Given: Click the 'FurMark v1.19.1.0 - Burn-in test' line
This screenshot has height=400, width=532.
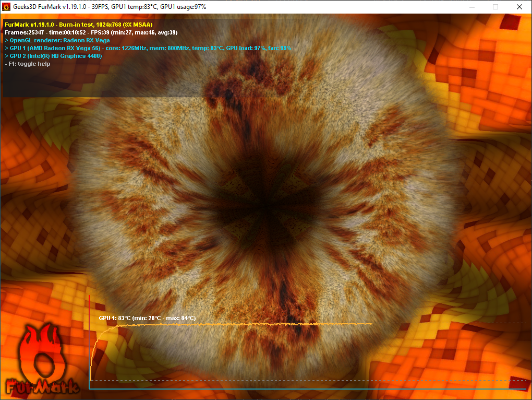Looking at the screenshot, I should point(79,25).
